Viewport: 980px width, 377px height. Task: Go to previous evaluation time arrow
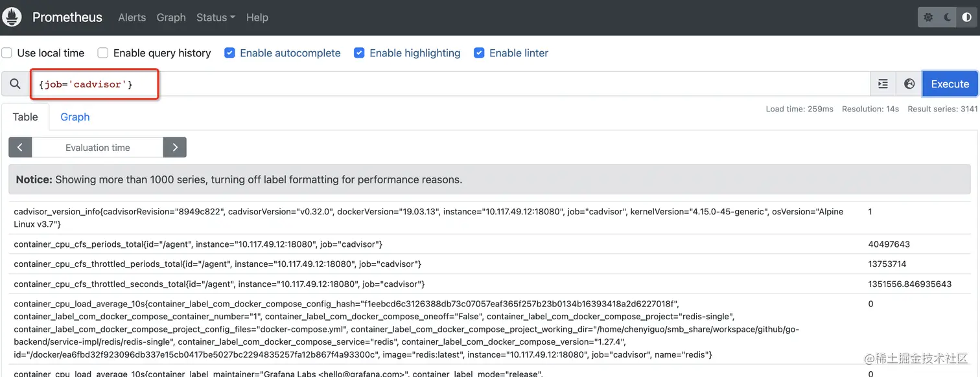pyautogui.click(x=20, y=148)
